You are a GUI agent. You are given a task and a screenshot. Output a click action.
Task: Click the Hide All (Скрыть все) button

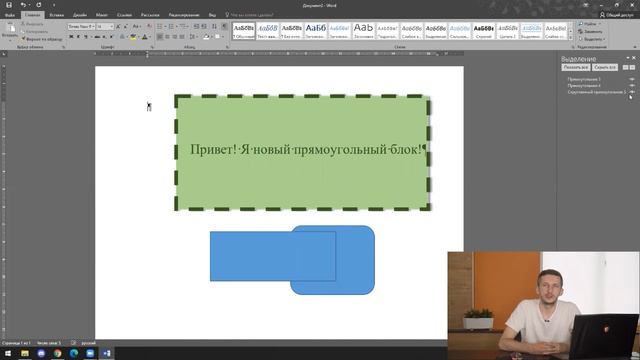605,67
